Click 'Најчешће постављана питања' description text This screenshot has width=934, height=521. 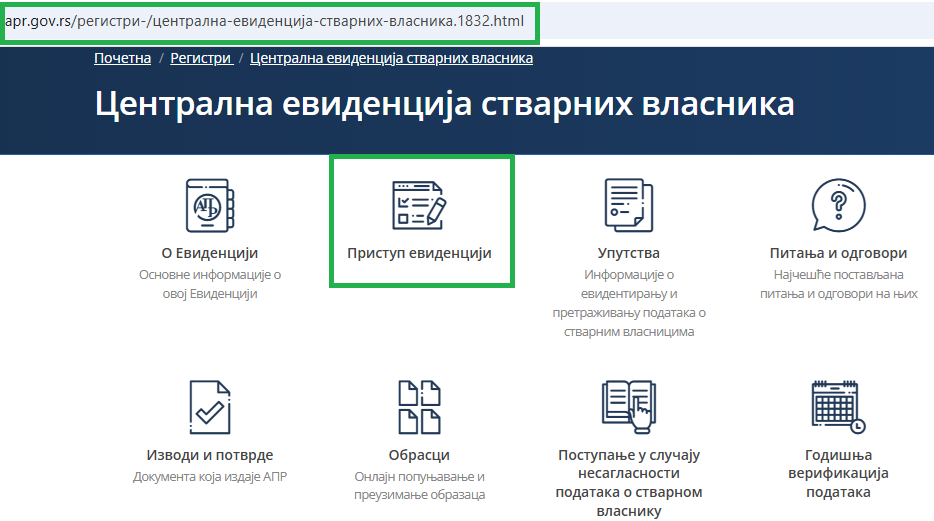point(839,284)
